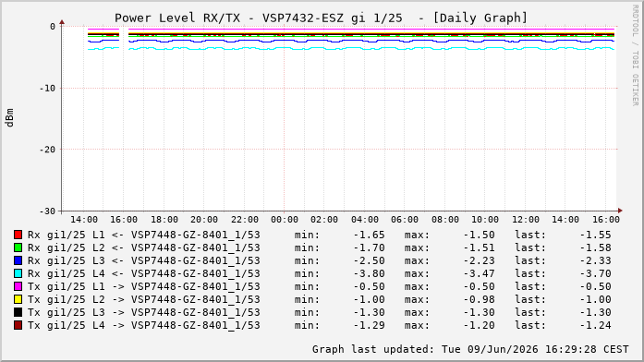Click the Rx gi1/25 L3 legend label
This screenshot has height=362, width=644.
(x=144, y=260)
